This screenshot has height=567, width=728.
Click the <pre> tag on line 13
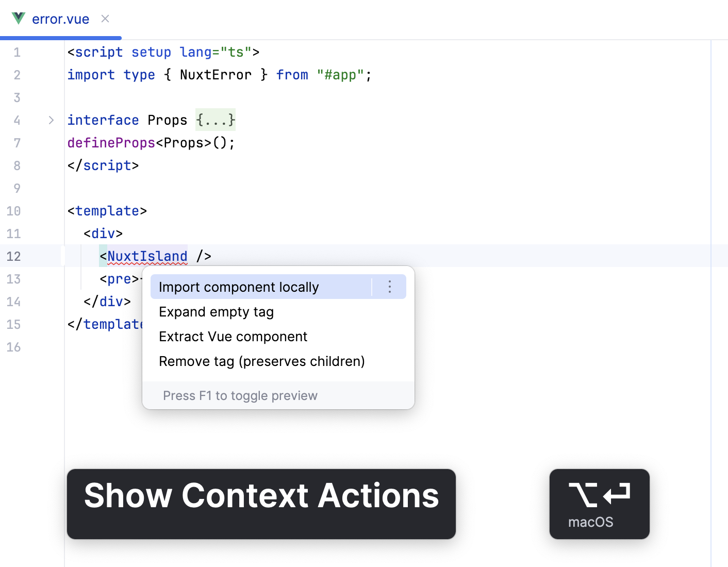point(118,278)
